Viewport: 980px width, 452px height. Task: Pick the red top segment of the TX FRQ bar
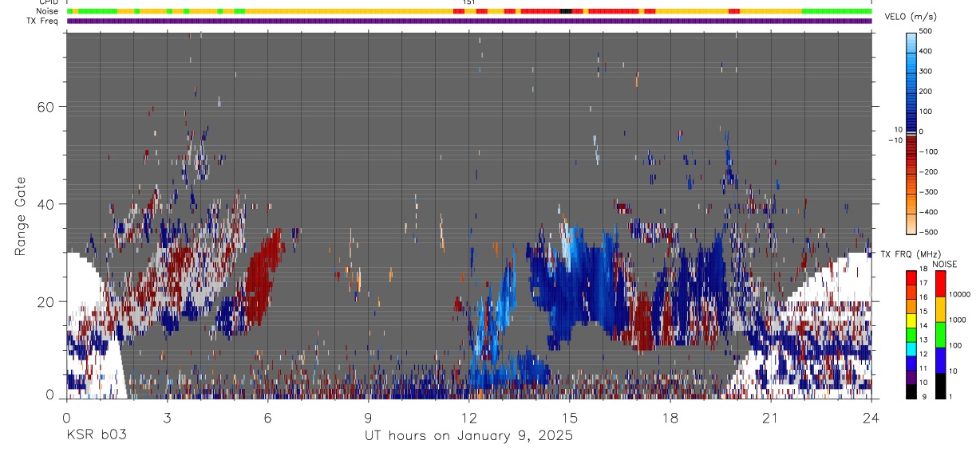911,277
